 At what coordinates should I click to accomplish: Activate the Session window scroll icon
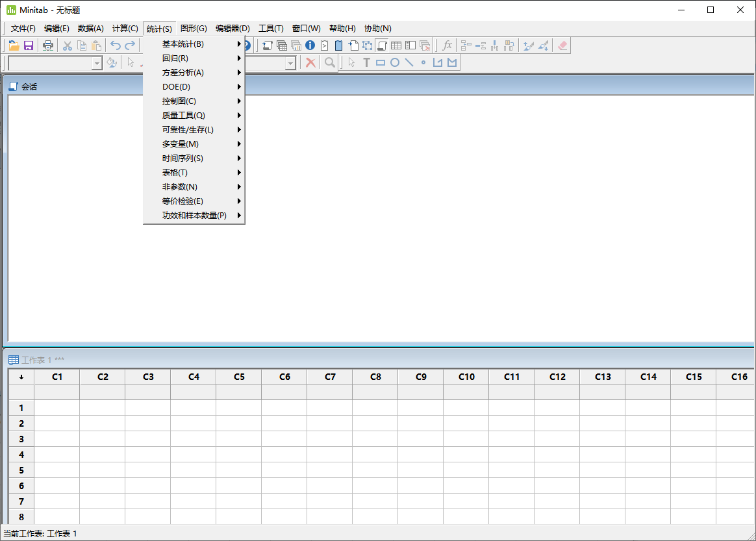382,46
